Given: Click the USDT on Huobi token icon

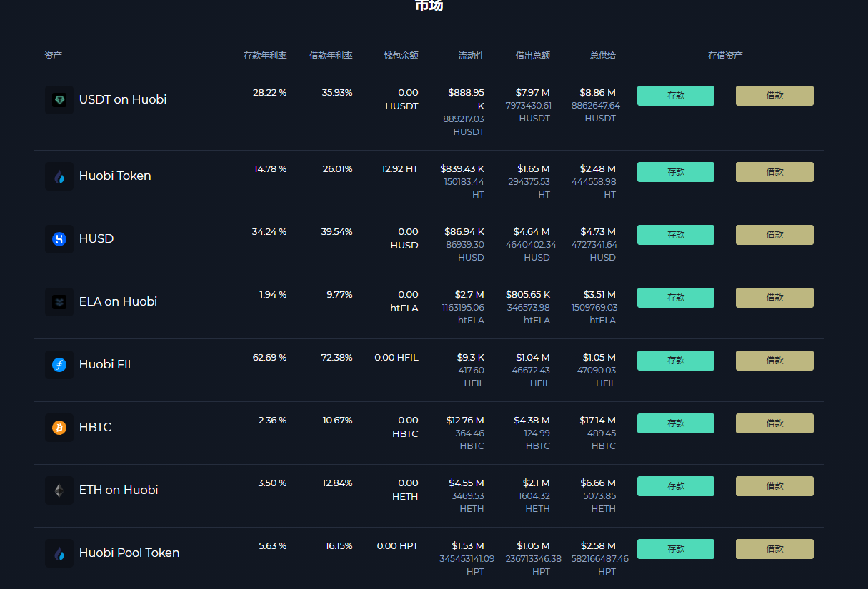Looking at the screenshot, I should pyautogui.click(x=59, y=100).
